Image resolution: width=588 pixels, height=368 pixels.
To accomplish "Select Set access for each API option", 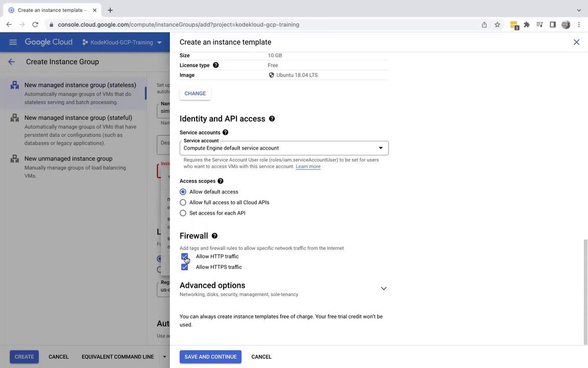I will 183,213.
